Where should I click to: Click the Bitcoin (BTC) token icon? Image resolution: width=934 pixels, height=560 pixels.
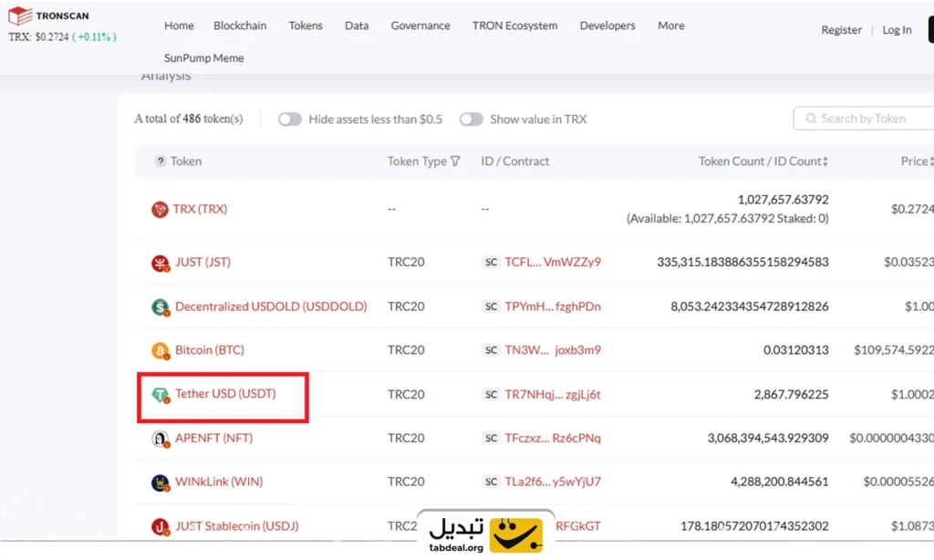(x=160, y=350)
